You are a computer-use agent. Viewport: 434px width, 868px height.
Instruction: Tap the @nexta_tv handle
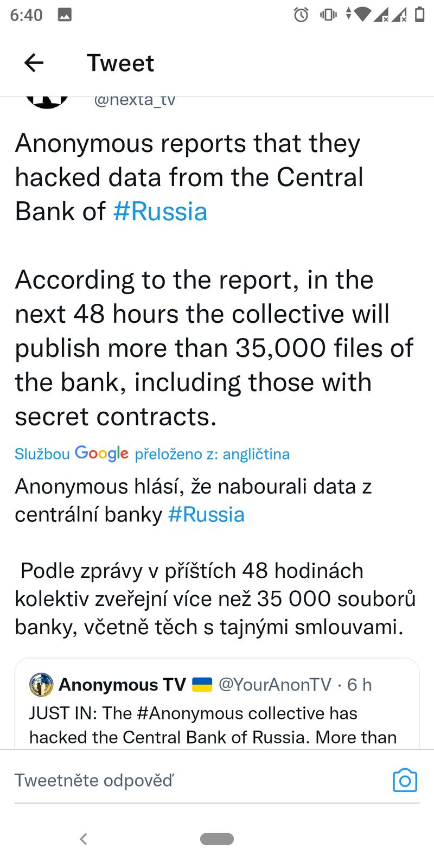135,100
